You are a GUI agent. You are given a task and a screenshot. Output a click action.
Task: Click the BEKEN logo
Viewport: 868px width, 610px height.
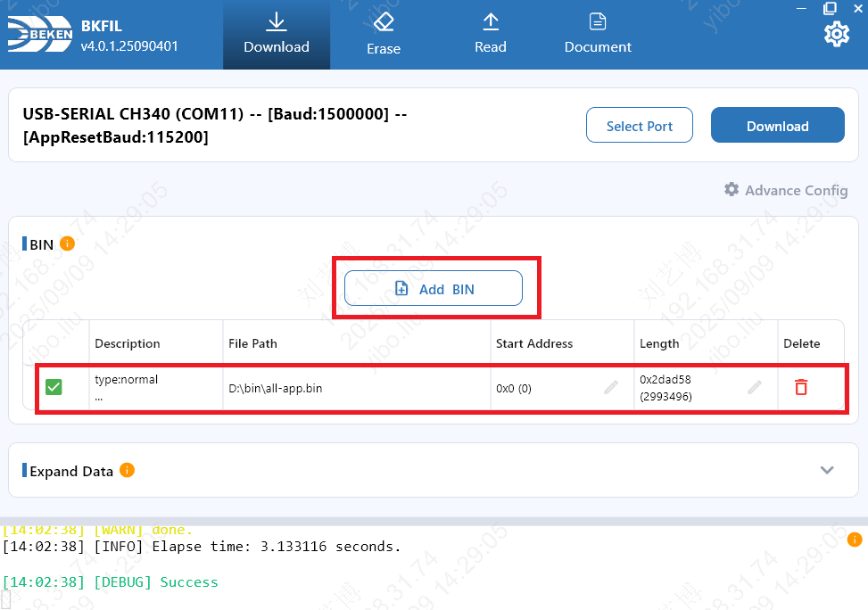tap(39, 35)
